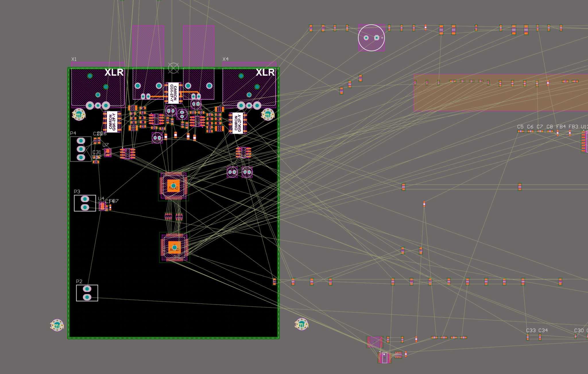Select the hatched square chip at bottom outside the board

coord(375,342)
